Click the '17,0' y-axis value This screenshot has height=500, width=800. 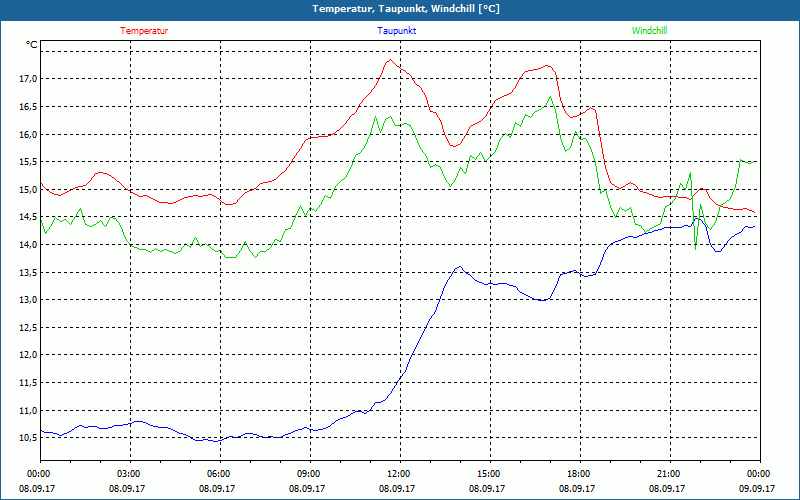point(28,79)
